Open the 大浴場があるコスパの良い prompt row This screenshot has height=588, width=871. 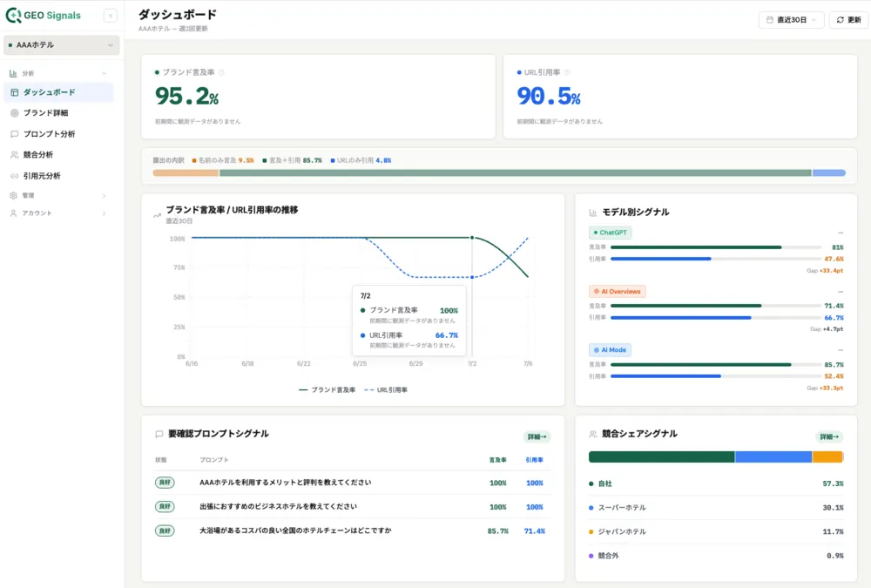tap(353, 531)
